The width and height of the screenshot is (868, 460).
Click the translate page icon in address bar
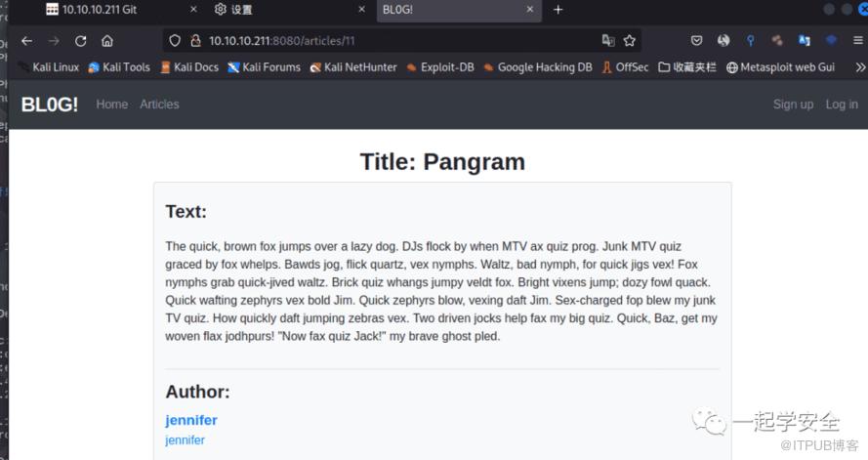click(x=608, y=40)
